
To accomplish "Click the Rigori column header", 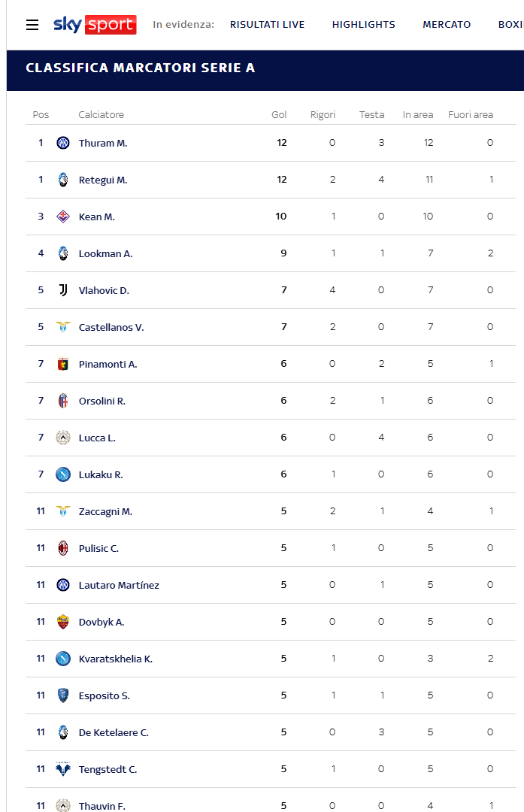I will (x=323, y=114).
